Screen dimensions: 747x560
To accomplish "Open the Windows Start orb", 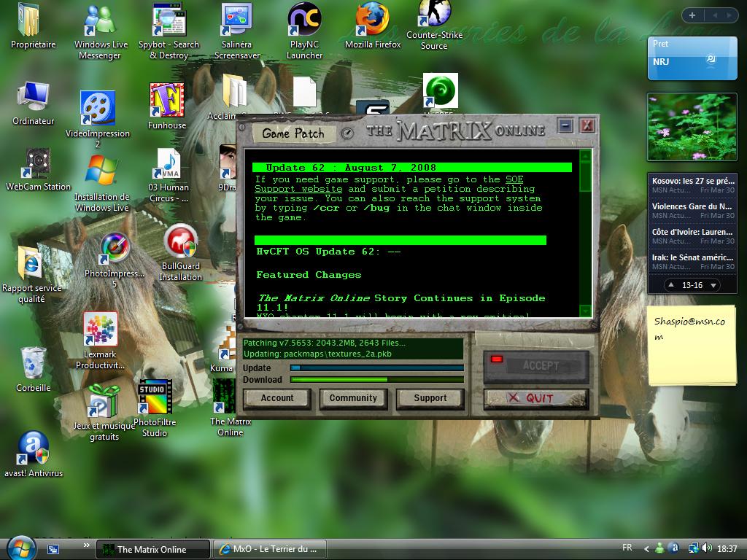I will [21, 548].
